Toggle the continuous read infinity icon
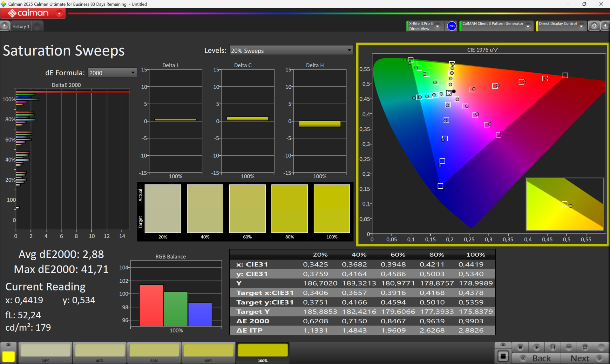This screenshot has width=610, height=364. pos(569,347)
